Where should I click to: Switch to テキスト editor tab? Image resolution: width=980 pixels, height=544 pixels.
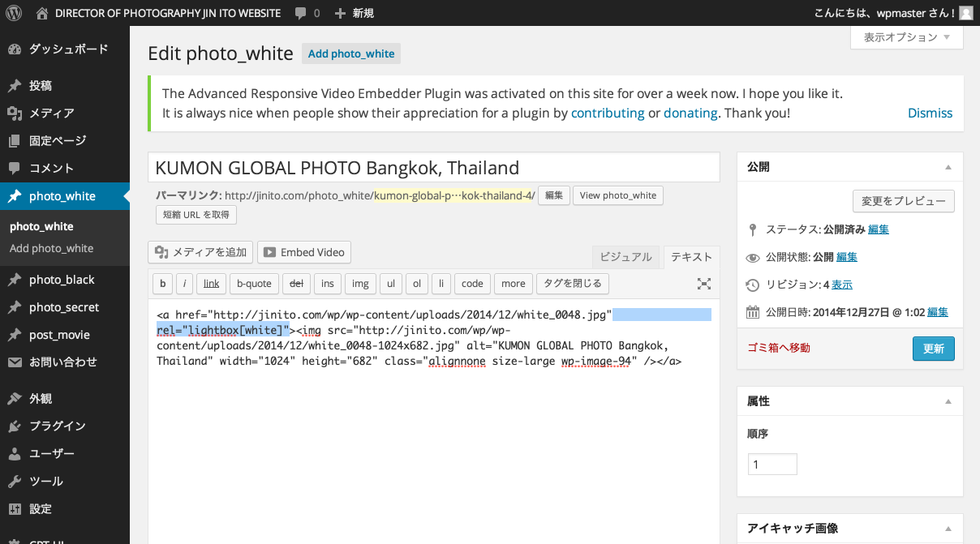click(690, 257)
